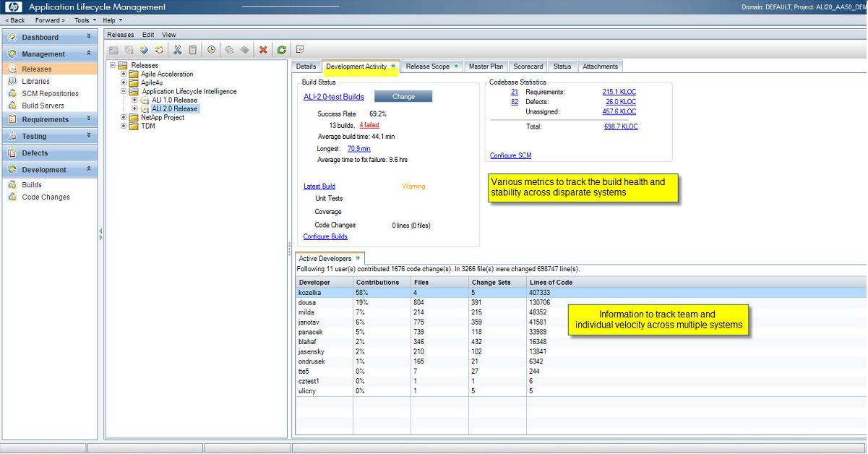Click the circular star-badged icon beside the scissors
This screenshot has height=454, width=868.
160,50
